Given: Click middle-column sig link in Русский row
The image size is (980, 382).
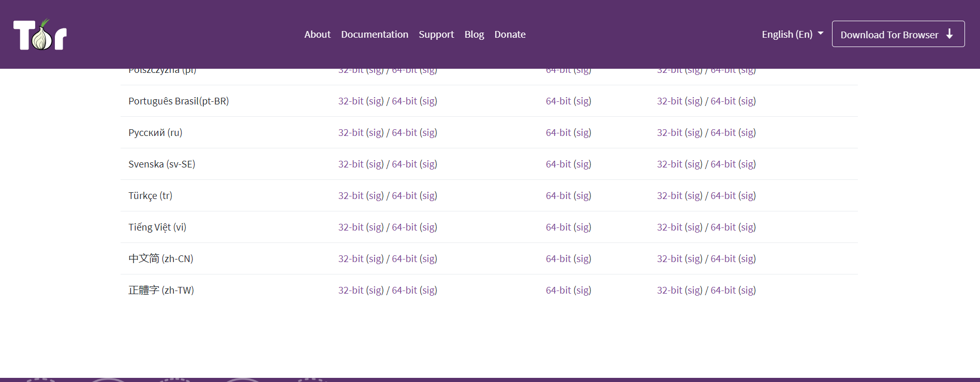Looking at the screenshot, I should [x=582, y=133].
